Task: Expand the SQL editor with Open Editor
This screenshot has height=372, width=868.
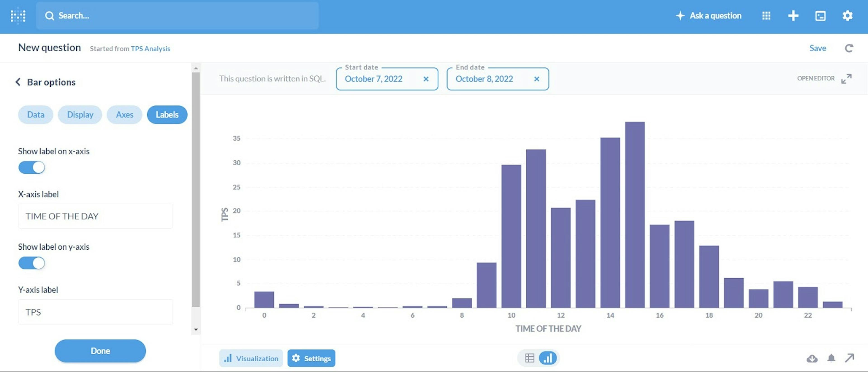Action: (823, 79)
